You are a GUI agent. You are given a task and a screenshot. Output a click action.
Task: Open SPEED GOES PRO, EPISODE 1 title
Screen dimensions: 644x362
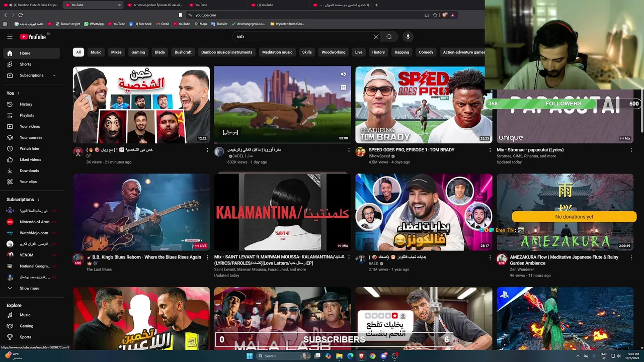point(412,150)
